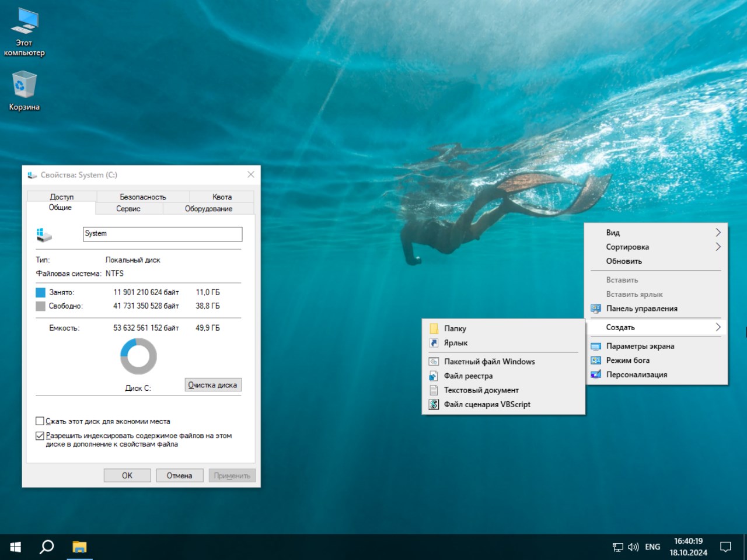Expand the "Создать" submenu arrow
Screen dimensions: 747x560
click(718, 327)
